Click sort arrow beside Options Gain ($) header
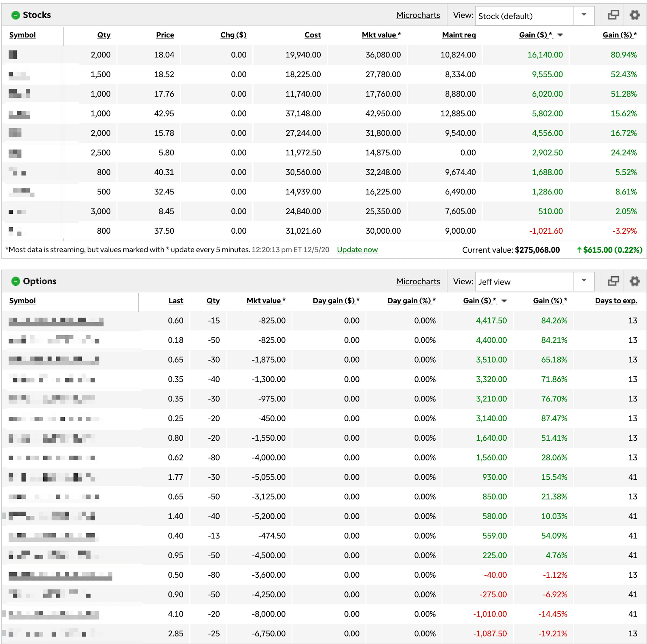 coord(504,301)
